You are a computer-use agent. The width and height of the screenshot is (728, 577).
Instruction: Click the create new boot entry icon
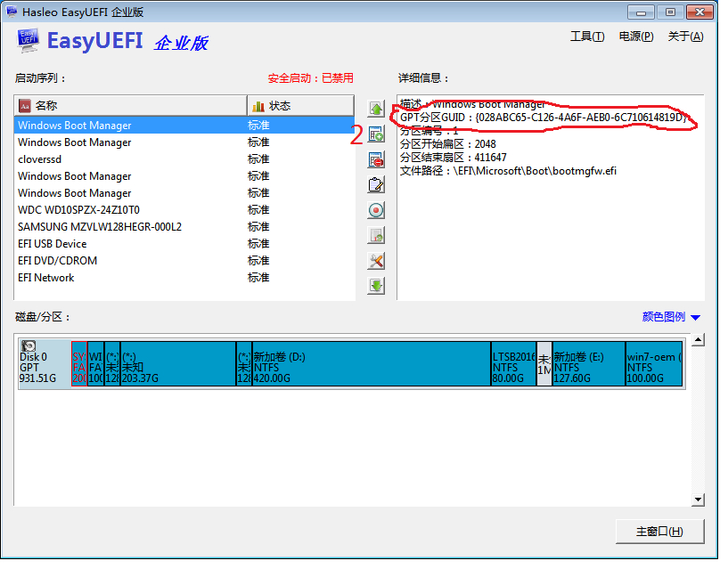(376, 135)
